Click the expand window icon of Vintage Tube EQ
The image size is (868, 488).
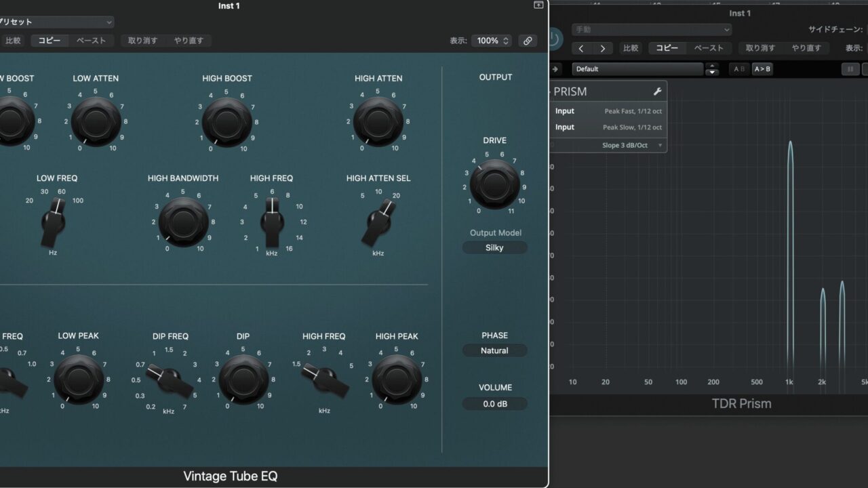click(x=538, y=5)
